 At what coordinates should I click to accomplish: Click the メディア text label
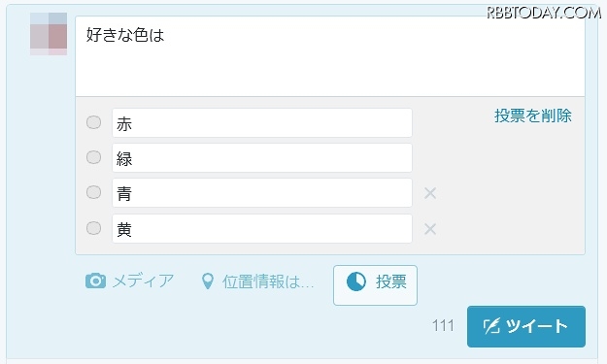[x=143, y=281]
